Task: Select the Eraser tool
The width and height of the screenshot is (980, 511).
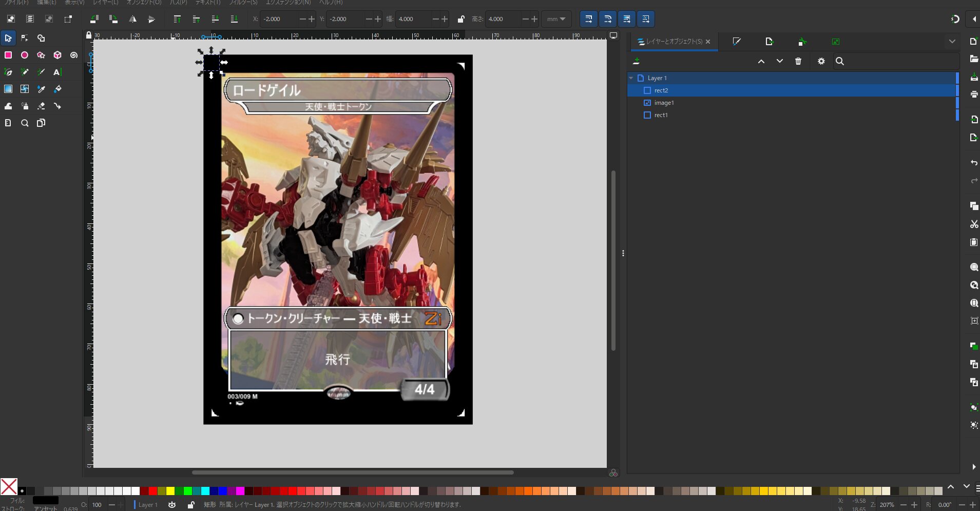Action: pyautogui.click(x=41, y=106)
